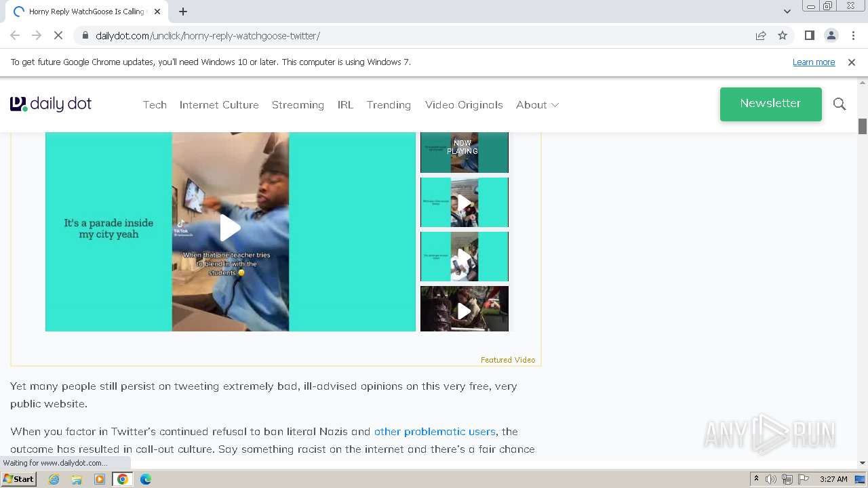Open the Chrome profile avatar

[831, 35]
